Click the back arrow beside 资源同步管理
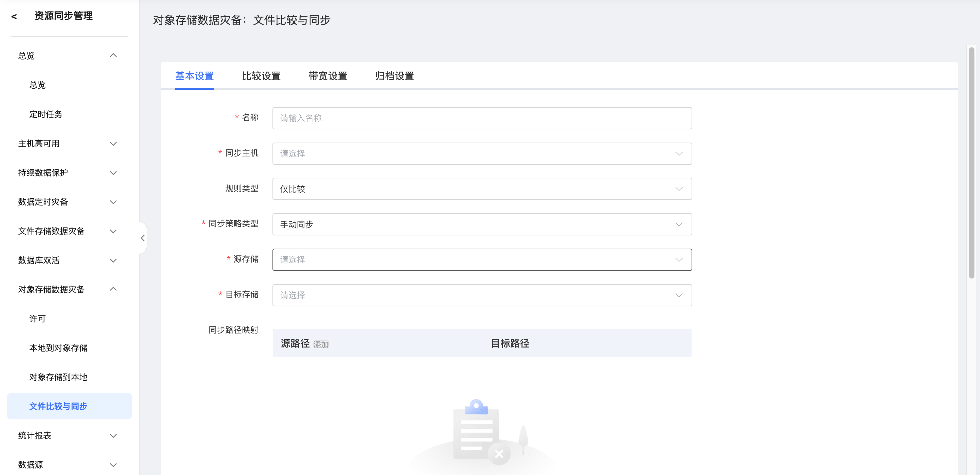The image size is (980, 475). (14, 16)
